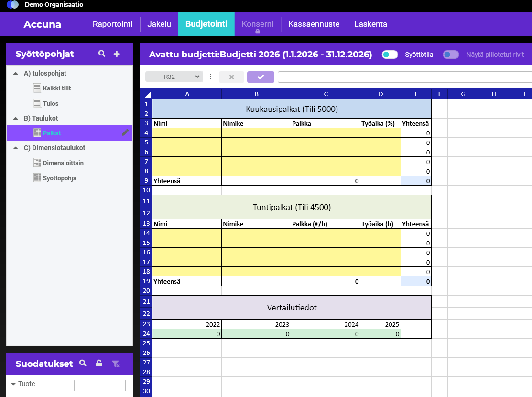Click the blue total cell E9
Viewport: 532px width, 397px height.
click(x=416, y=181)
